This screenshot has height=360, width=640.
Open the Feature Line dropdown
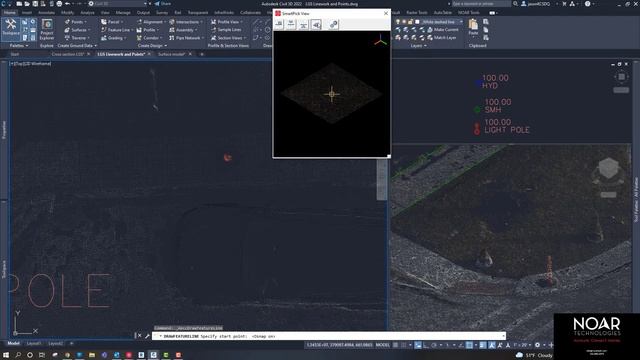tap(117, 30)
